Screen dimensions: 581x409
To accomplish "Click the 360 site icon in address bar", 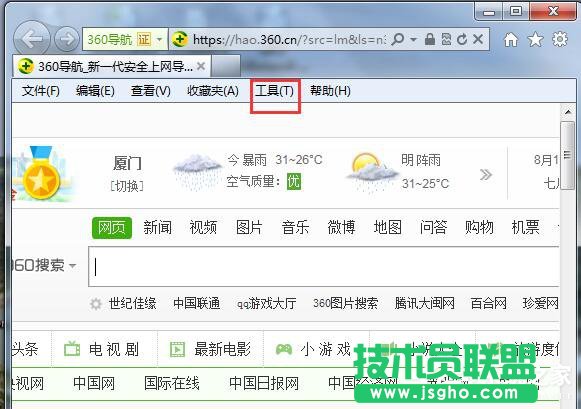I will (x=180, y=39).
